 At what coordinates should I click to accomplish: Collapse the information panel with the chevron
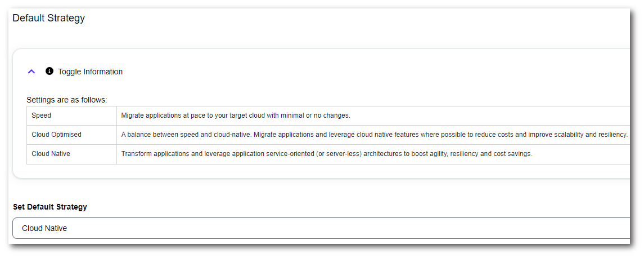point(31,72)
